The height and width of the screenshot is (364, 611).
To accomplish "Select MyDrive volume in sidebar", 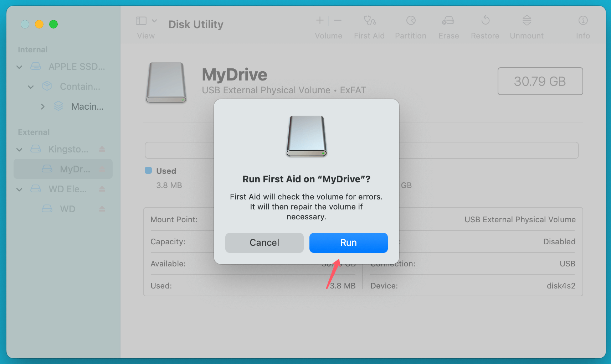I will point(75,169).
